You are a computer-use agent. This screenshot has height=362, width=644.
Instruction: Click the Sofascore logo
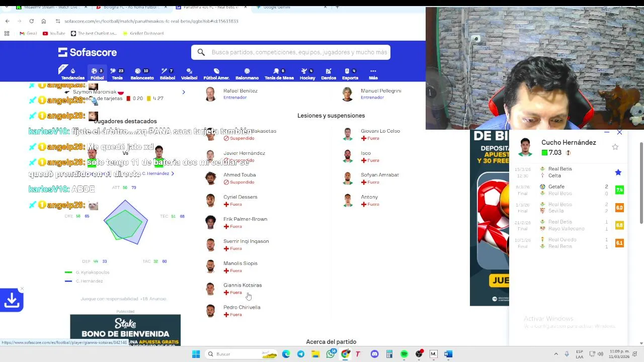(88, 52)
